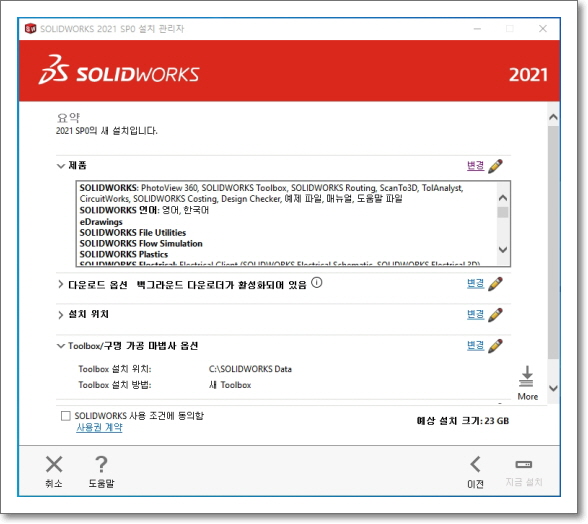
Task: Click the More download arrow icon
Action: click(526, 377)
